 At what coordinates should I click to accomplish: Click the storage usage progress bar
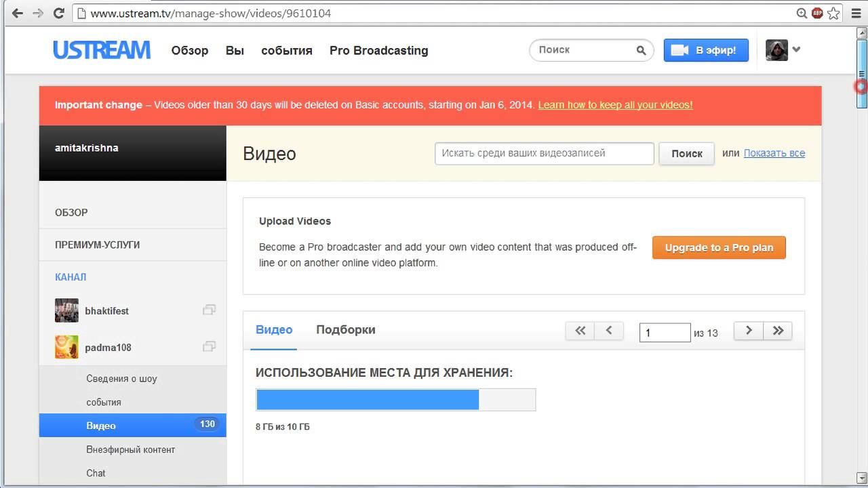tap(395, 400)
